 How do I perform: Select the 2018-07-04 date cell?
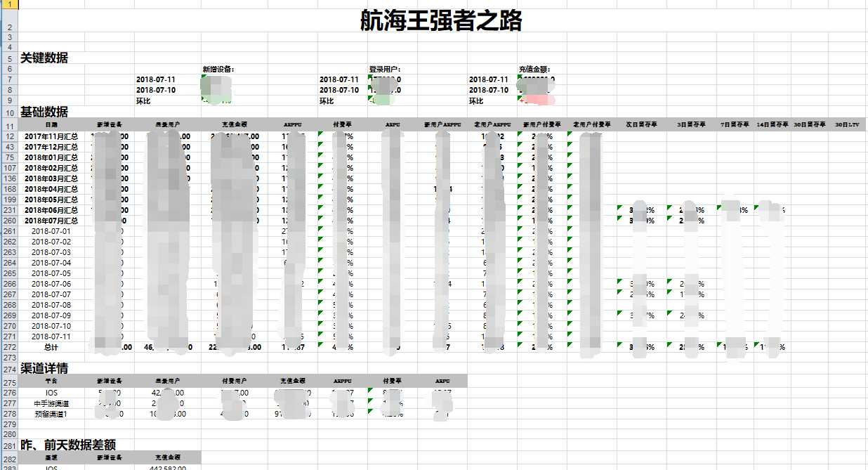tap(51, 263)
